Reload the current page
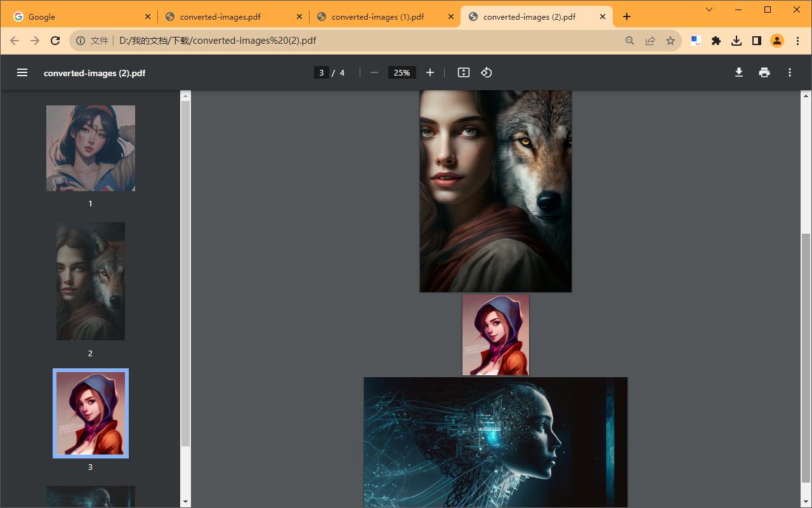812x508 pixels. click(x=55, y=41)
